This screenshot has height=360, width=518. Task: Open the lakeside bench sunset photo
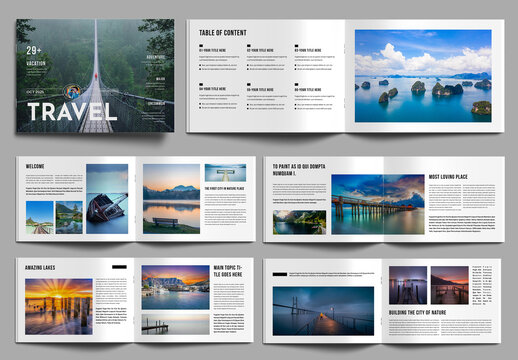(x=171, y=199)
